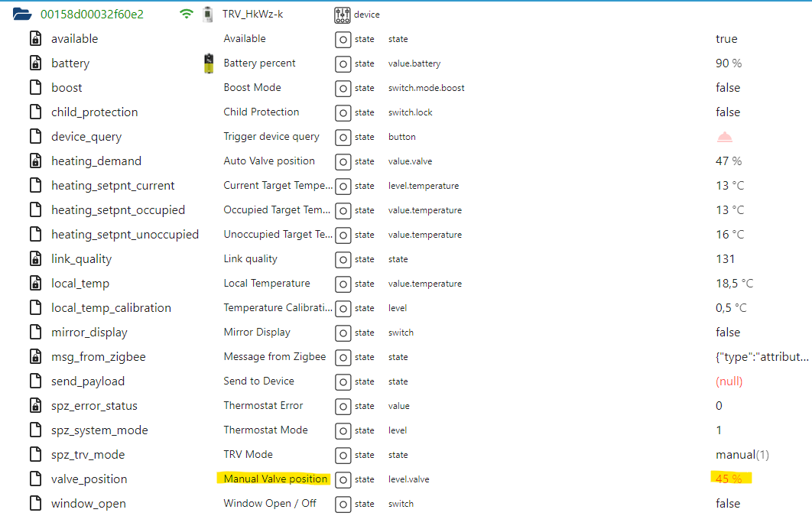Open the msg_from_zigbee JSON value
The height and width of the screenshot is (516, 812).
coord(762,357)
